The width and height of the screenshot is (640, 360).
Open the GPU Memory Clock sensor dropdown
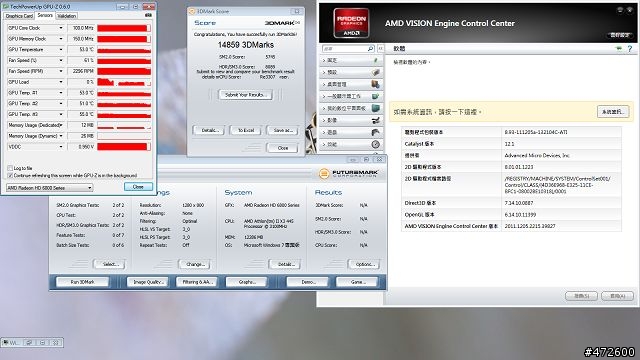pos(61,39)
